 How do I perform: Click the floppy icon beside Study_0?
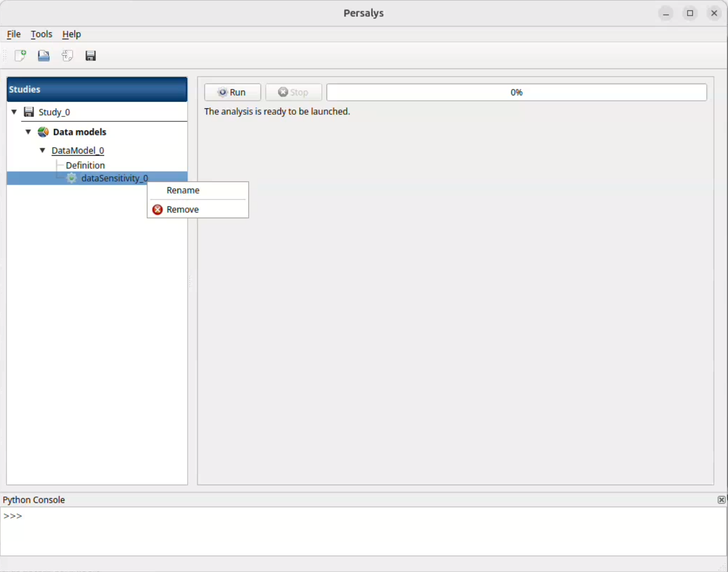coord(29,112)
